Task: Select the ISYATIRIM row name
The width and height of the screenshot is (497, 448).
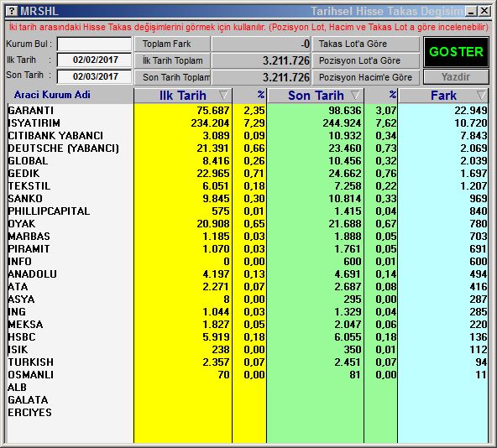Action: [x=34, y=123]
